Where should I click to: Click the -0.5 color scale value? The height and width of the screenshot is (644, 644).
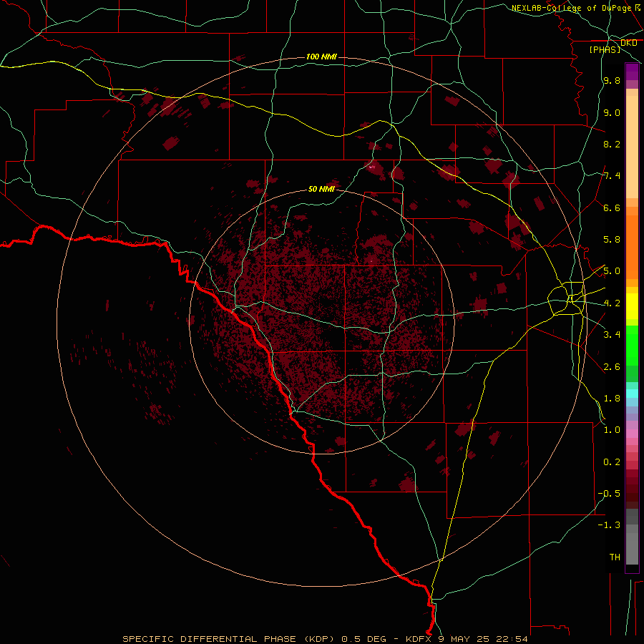(609, 494)
